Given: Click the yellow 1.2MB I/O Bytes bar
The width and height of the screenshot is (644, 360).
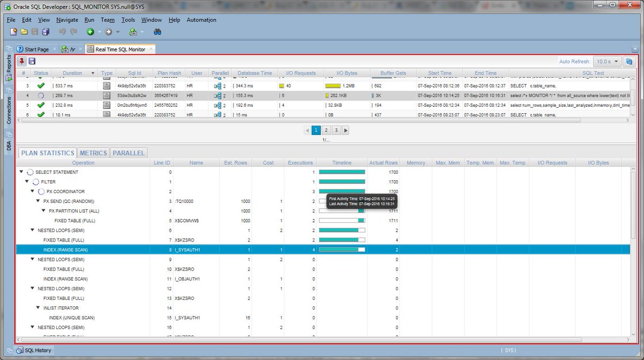Looking at the screenshot, I should click(333, 86).
